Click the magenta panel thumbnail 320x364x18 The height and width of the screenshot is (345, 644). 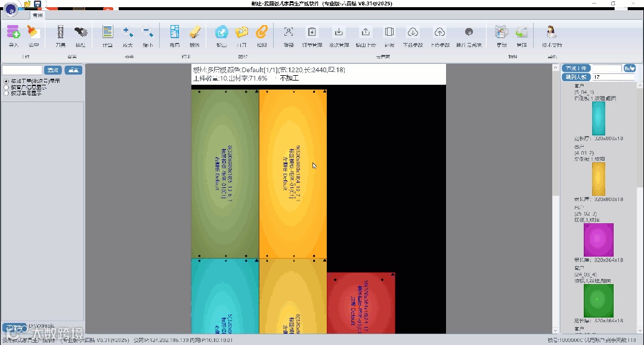point(598,240)
